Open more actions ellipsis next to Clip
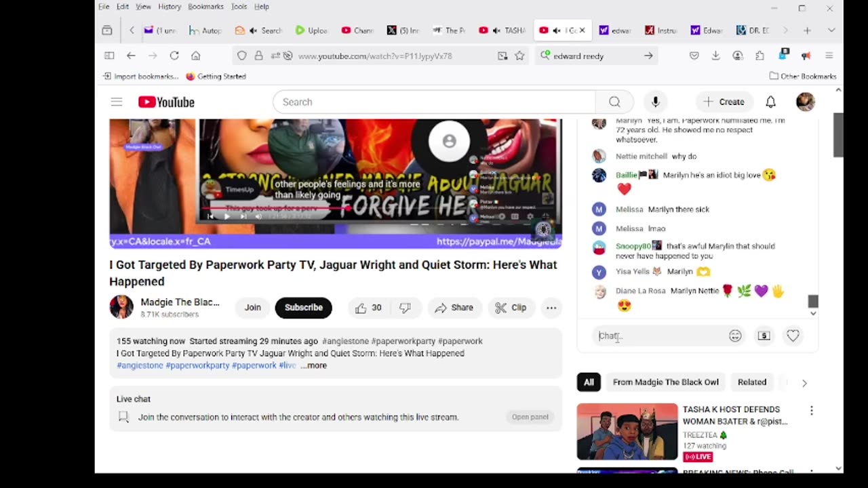 (551, 308)
